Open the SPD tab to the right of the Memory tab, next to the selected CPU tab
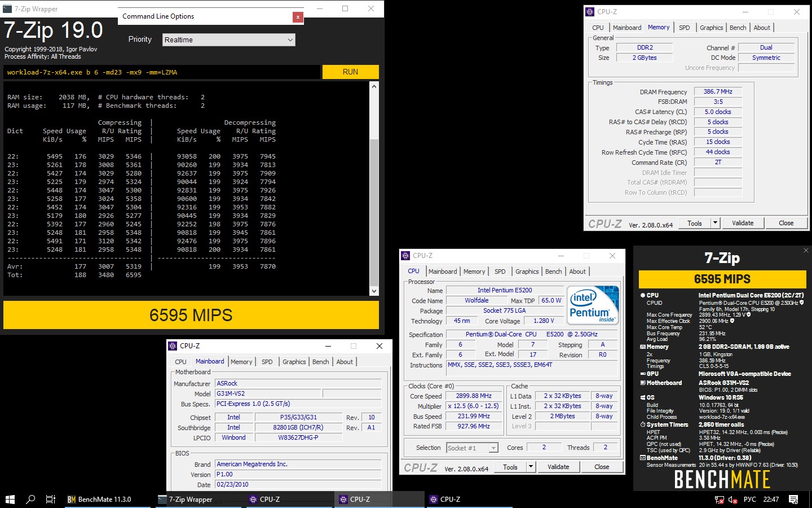Screen dimensions: 812x508 point(500,271)
